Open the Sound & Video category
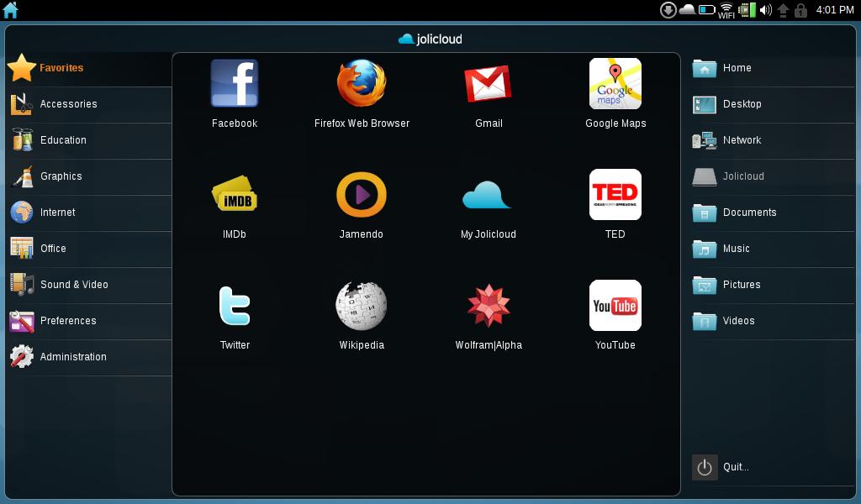Viewport: 861px width, 504px height. pyautogui.click(x=89, y=285)
